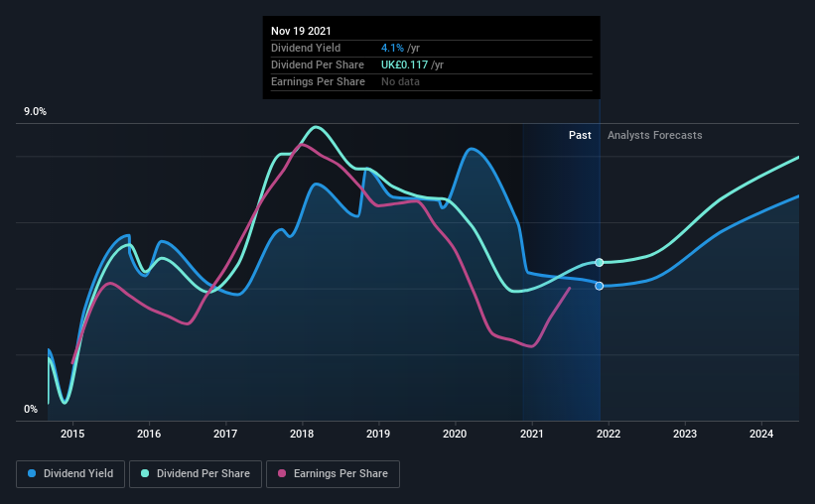Click the teal Dividend Per Share data point marker
Image resolution: width=815 pixels, height=504 pixels.
[600, 262]
